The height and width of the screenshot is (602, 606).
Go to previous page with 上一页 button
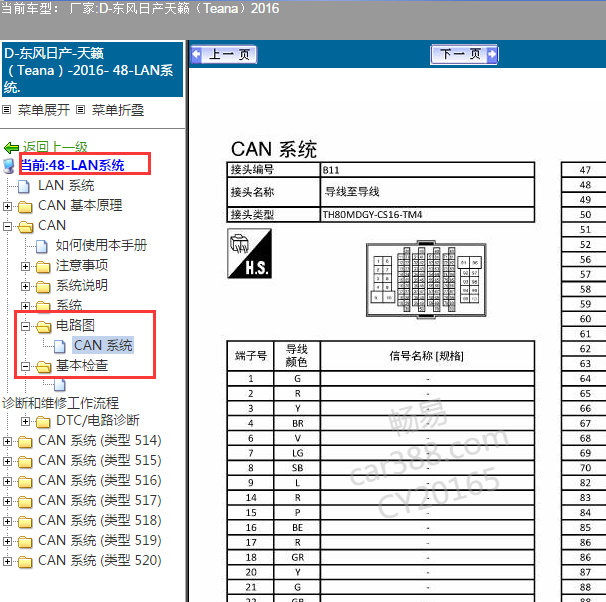pos(224,54)
